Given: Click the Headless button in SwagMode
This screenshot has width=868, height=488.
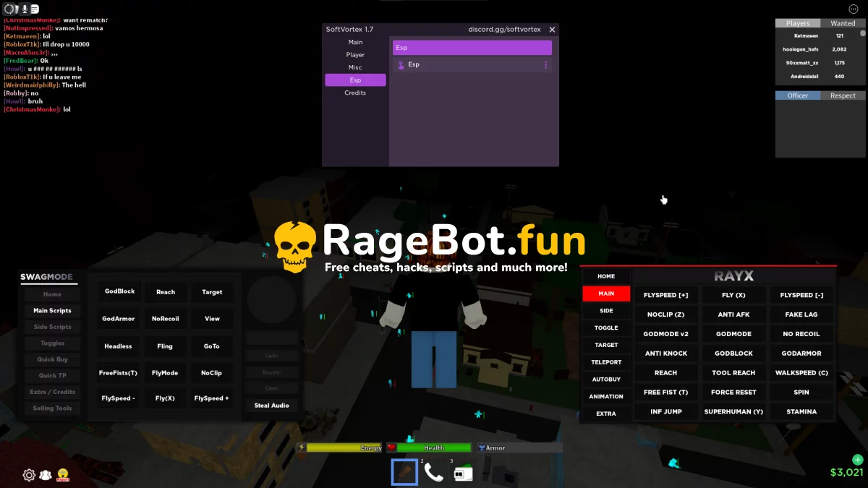Looking at the screenshot, I should (x=118, y=346).
